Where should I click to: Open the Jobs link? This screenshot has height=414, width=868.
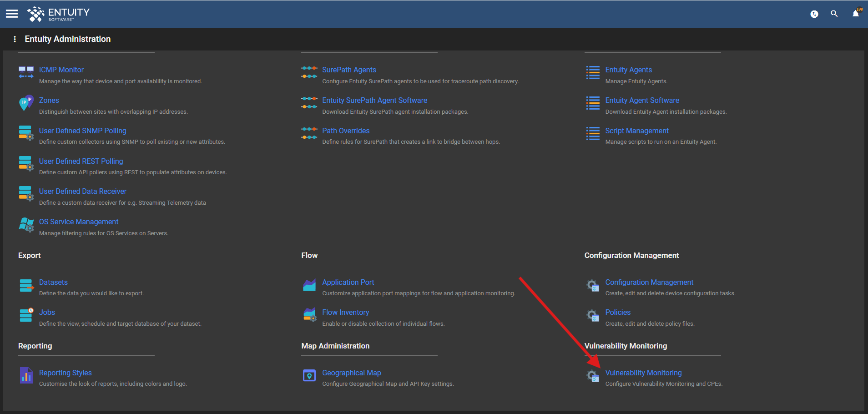[x=47, y=312]
